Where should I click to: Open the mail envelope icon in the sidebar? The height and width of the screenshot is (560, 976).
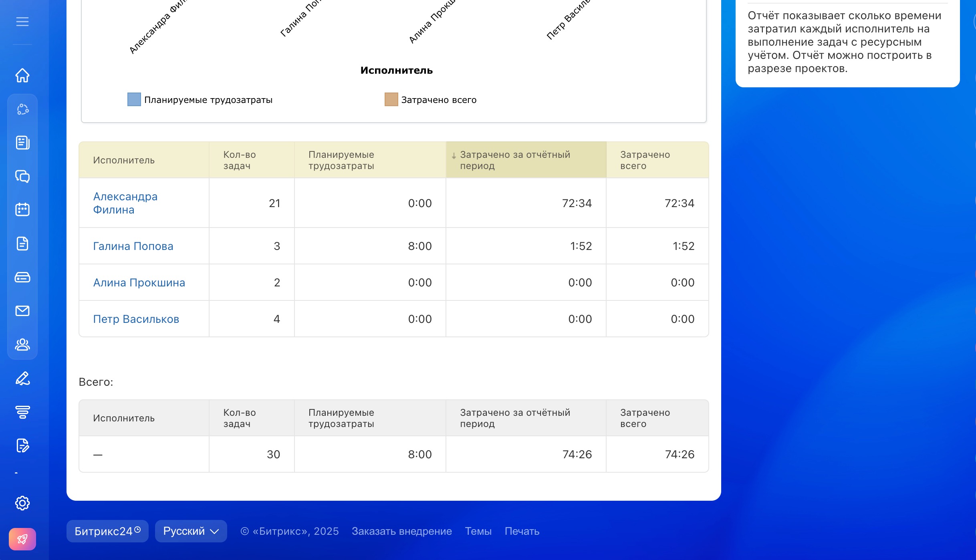[x=22, y=311]
